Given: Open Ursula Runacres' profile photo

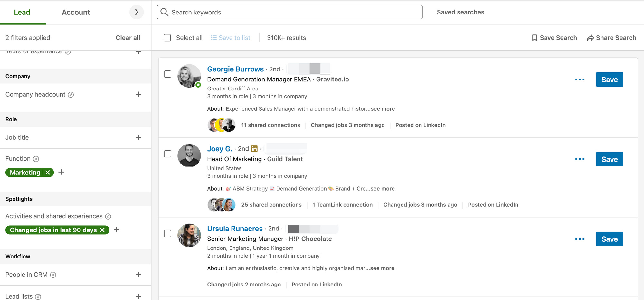Looking at the screenshot, I should [x=189, y=235].
